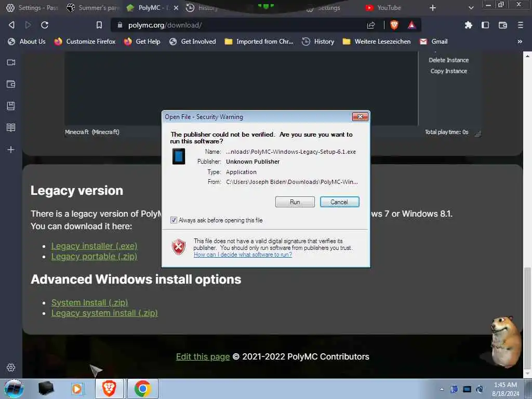Open the wallet icon in the left sidebar
The width and height of the screenshot is (532, 399).
click(x=11, y=84)
